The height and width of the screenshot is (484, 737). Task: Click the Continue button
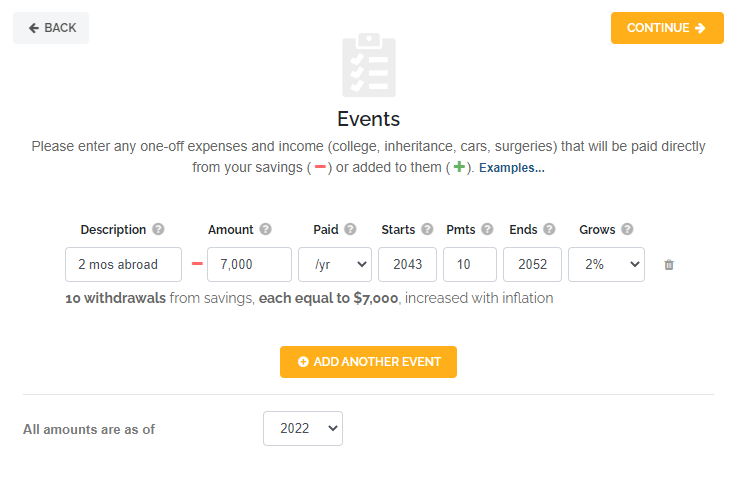tap(667, 28)
